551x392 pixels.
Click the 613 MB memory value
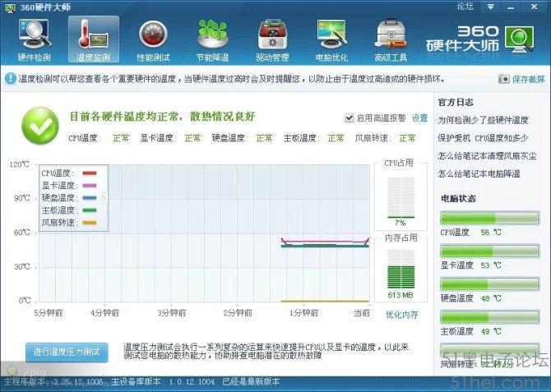tap(401, 295)
